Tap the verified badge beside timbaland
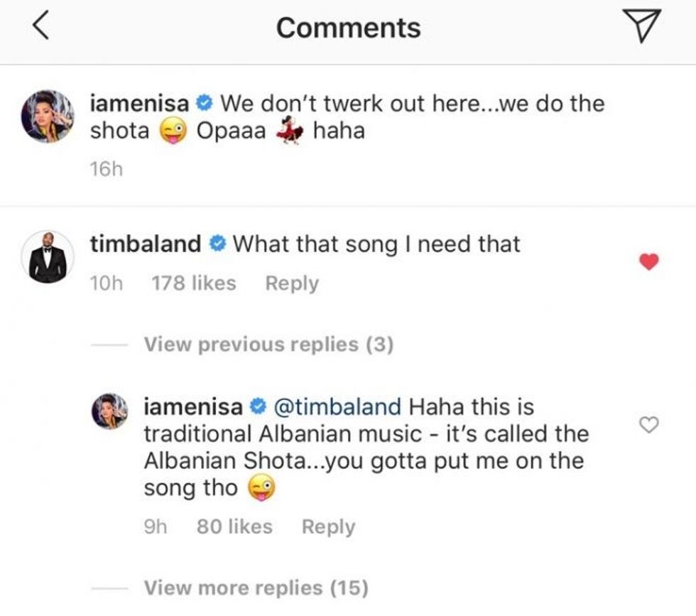This screenshot has height=616, width=696. coord(218,244)
